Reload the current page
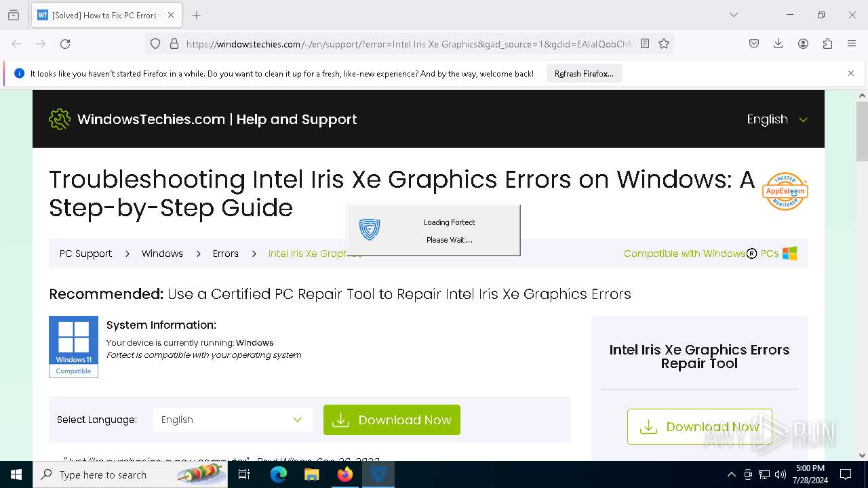 pos(65,43)
